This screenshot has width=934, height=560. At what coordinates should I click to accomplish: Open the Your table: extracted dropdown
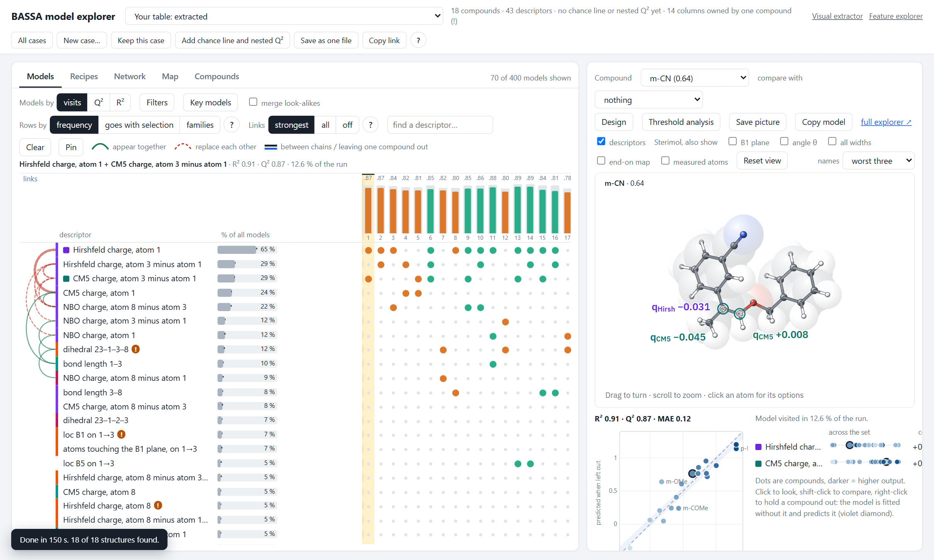(x=284, y=16)
